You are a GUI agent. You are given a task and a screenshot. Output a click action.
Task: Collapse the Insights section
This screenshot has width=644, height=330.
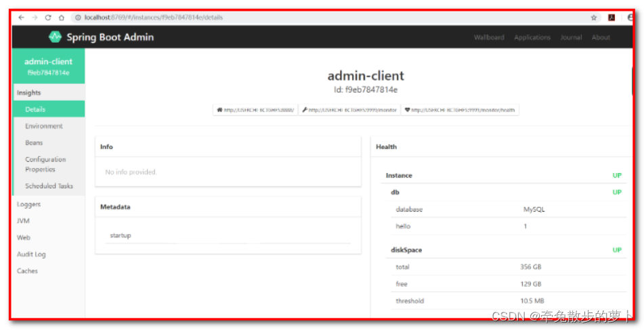[x=49, y=93]
